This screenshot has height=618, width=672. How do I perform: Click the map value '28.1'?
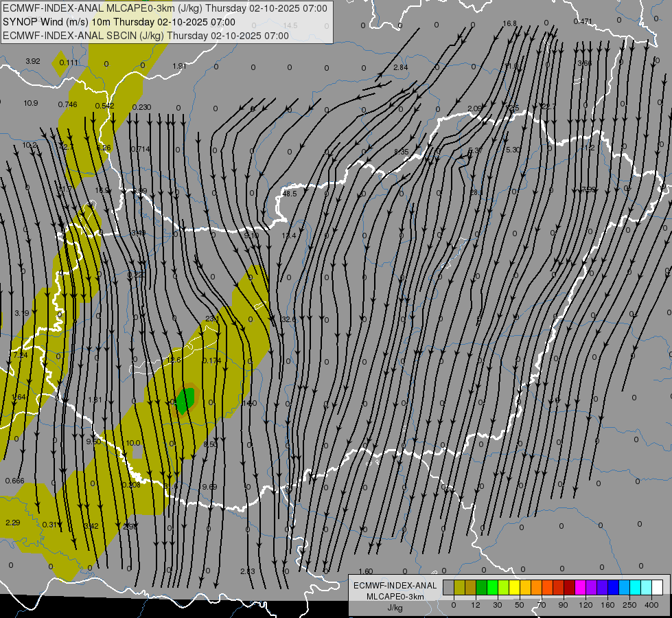click(476, 192)
